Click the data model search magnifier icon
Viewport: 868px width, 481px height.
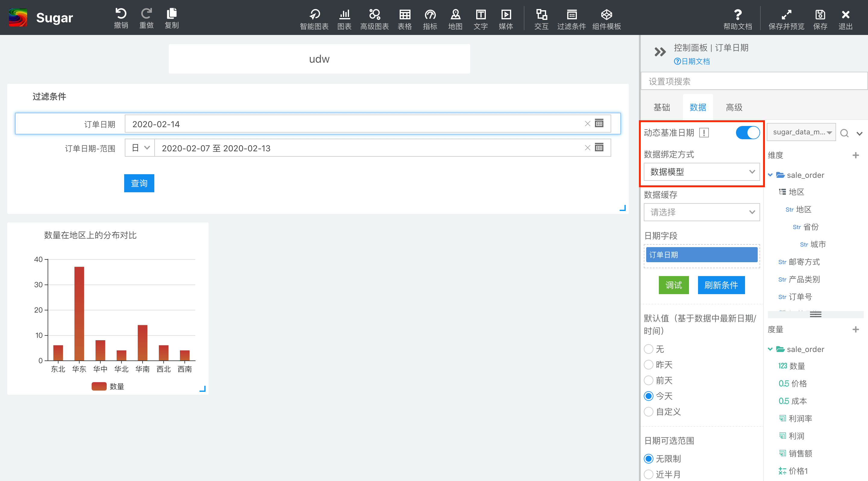coord(844,133)
